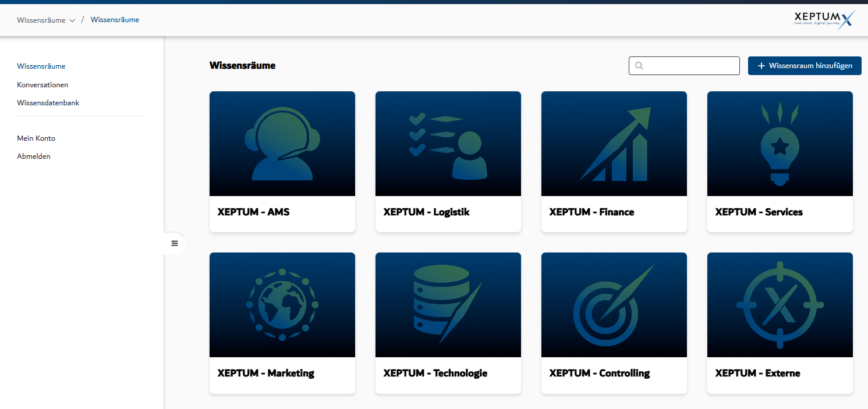Open the XEPTUM - Controlling title

pos(599,373)
